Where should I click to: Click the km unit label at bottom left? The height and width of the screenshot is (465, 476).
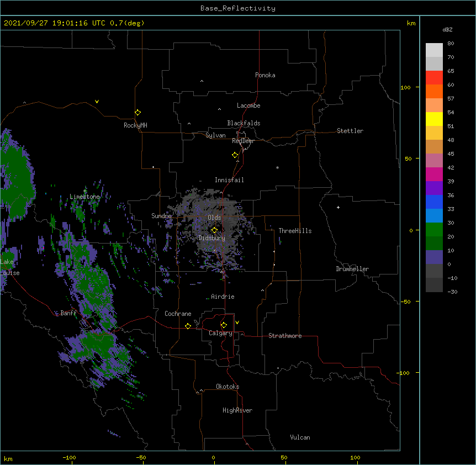(8, 458)
